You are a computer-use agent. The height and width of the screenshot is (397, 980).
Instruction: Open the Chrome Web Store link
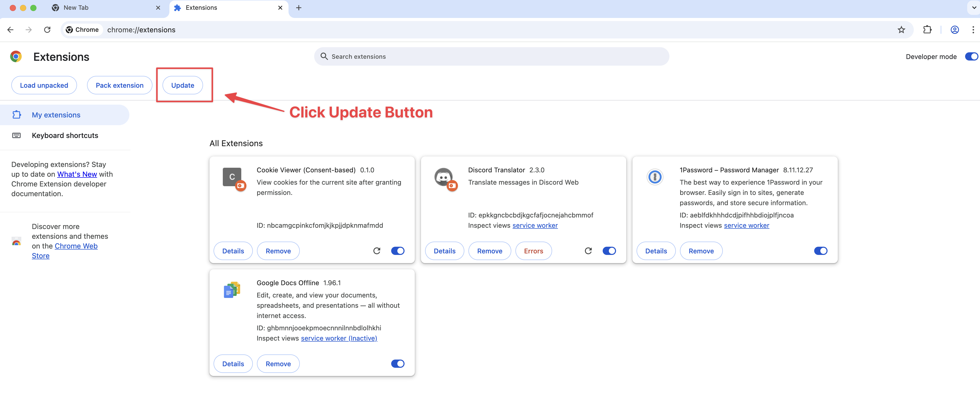(x=76, y=246)
